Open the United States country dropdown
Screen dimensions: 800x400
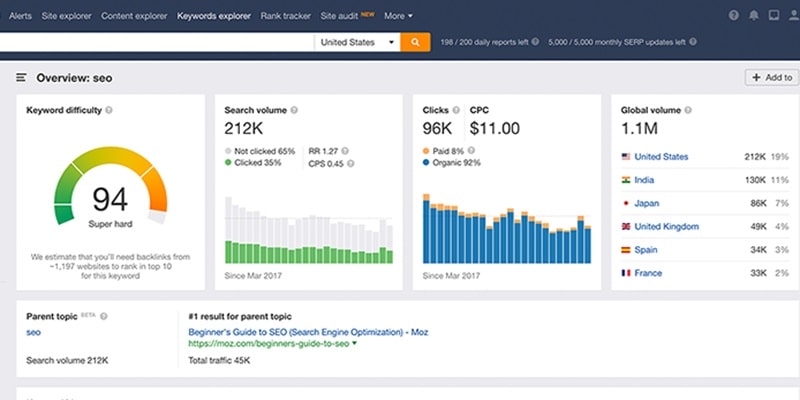click(357, 42)
